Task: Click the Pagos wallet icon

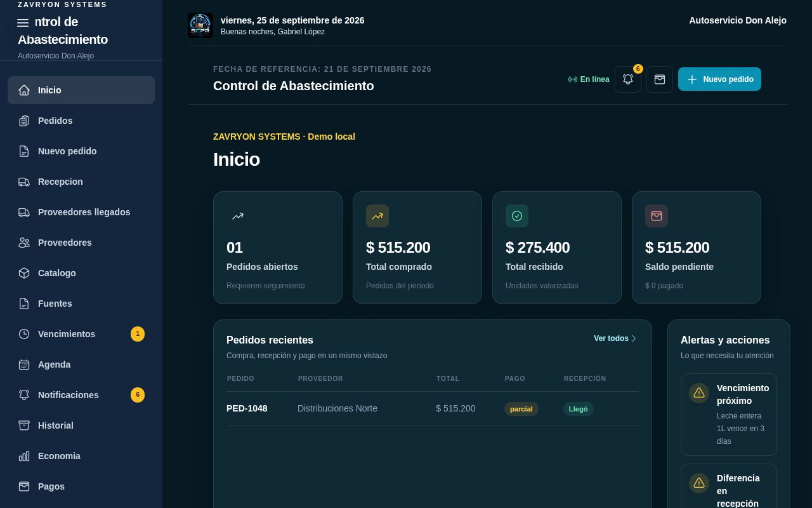Action: pyautogui.click(x=24, y=486)
